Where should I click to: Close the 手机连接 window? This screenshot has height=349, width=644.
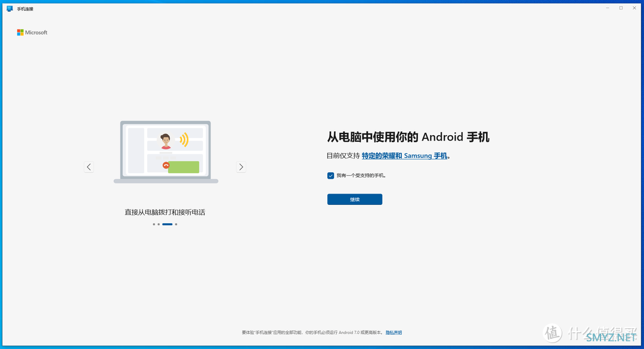point(634,8)
